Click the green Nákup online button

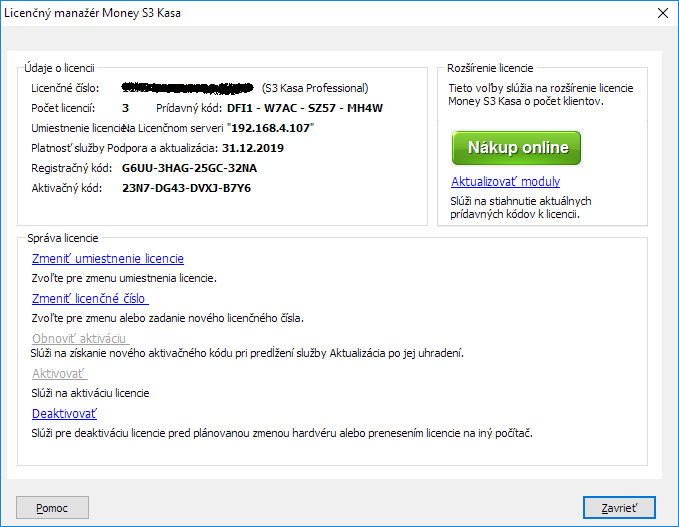pyautogui.click(x=516, y=148)
